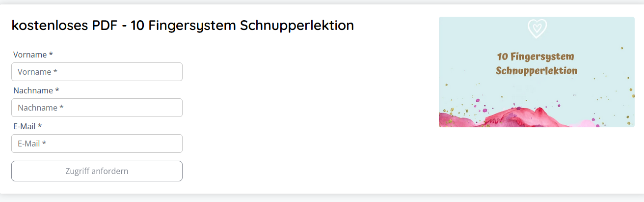Click into the Vorname input field
644x202 pixels.
coord(97,72)
